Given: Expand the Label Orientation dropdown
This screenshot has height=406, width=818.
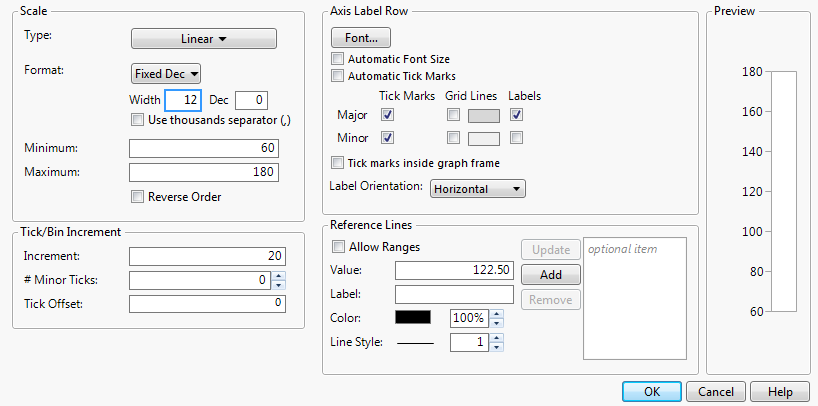Looking at the screenshot, I should tap(477, 188).
